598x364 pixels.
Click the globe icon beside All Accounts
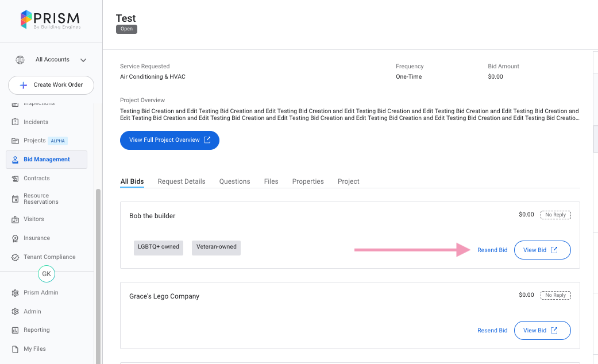click(20, 60)
